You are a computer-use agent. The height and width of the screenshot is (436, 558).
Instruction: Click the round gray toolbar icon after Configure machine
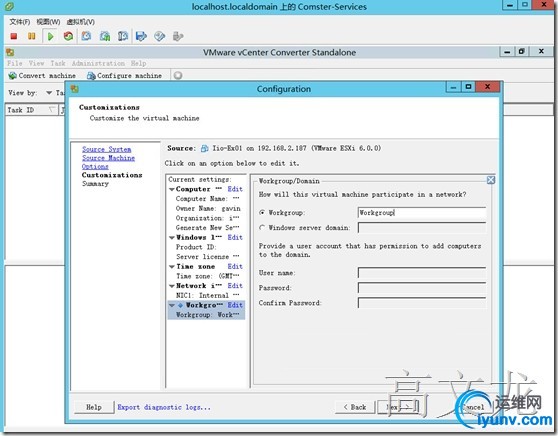click(178, 75)
